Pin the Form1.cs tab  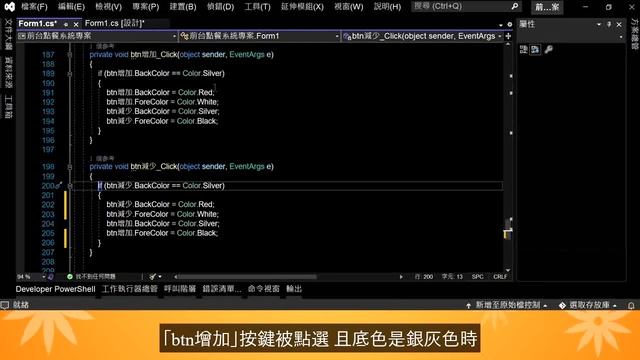pyautogui.click(x=66, y=24)
